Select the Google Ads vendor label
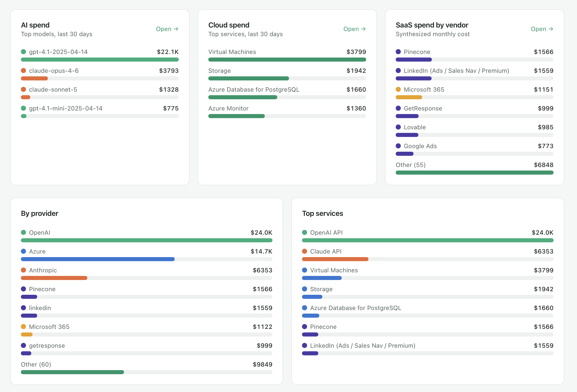This screenshot has height=392, width=577. pos(420,146)
